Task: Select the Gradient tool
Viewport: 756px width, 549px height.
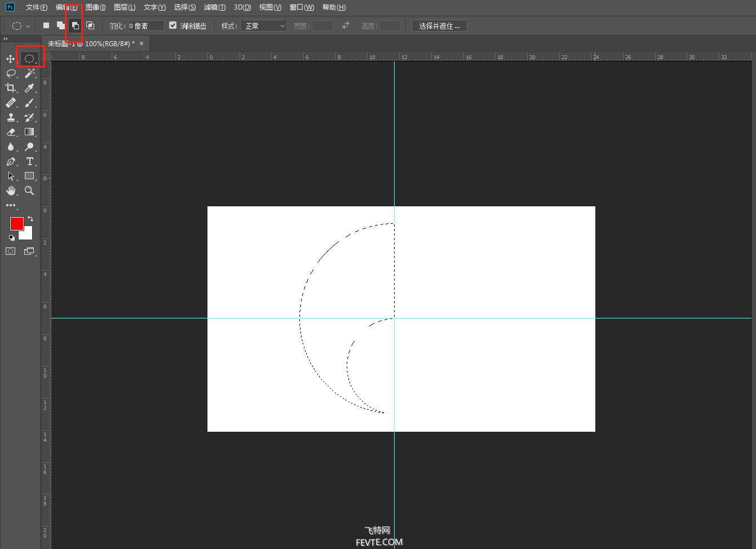Action: pyautogui.click(x=29, y=132)
